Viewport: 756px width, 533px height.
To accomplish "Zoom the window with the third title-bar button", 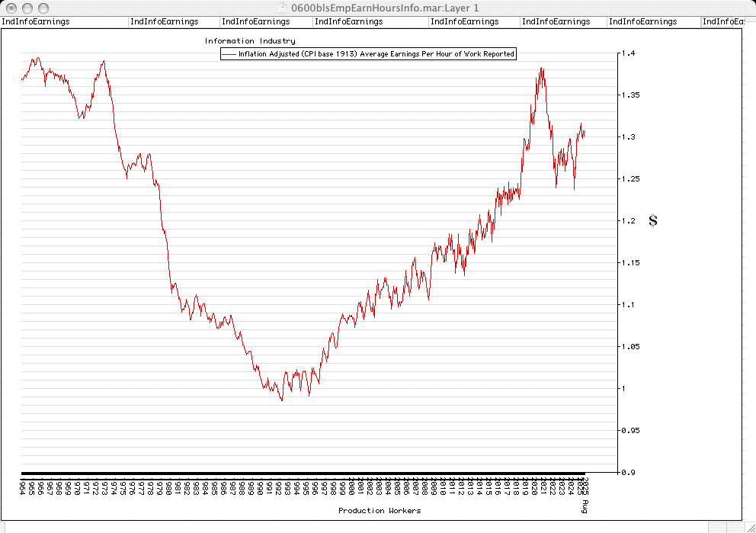I will [x=43, y=8].
